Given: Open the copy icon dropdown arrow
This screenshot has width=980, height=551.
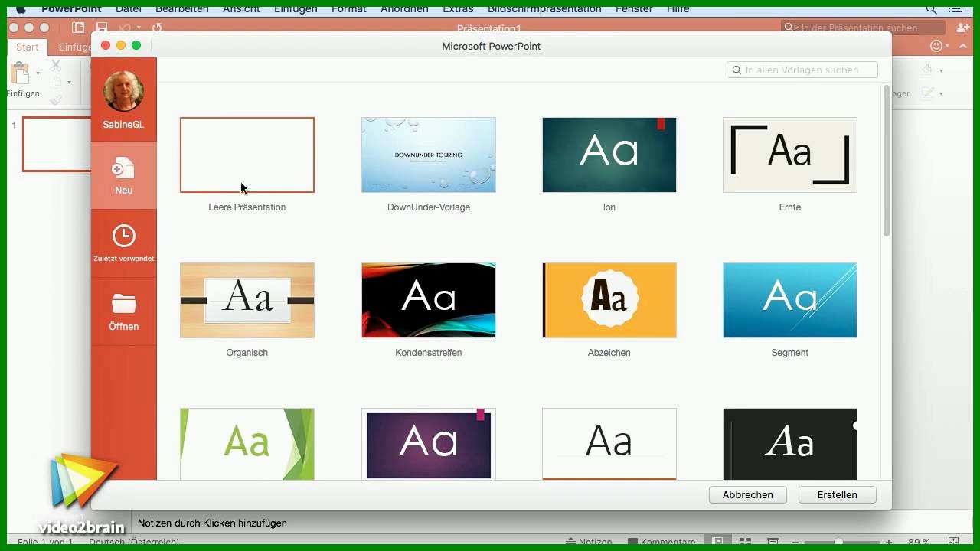Looking at the screenshot, I should [69, 83].
